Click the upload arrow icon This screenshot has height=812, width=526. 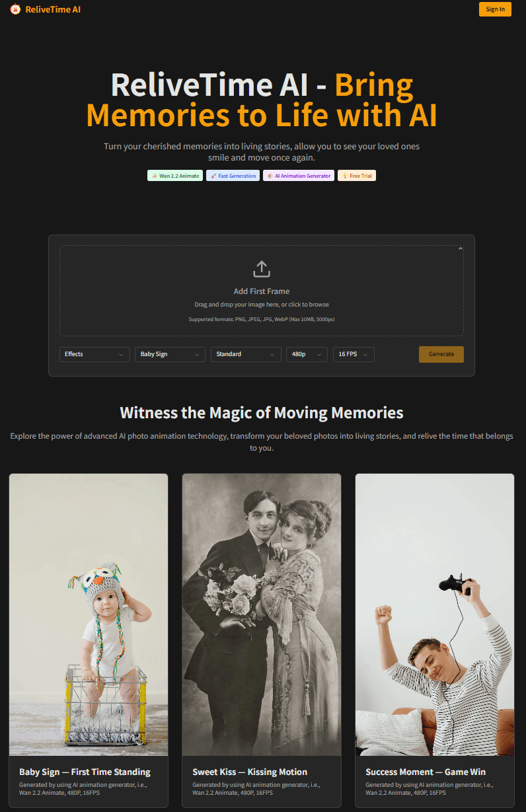262,269
